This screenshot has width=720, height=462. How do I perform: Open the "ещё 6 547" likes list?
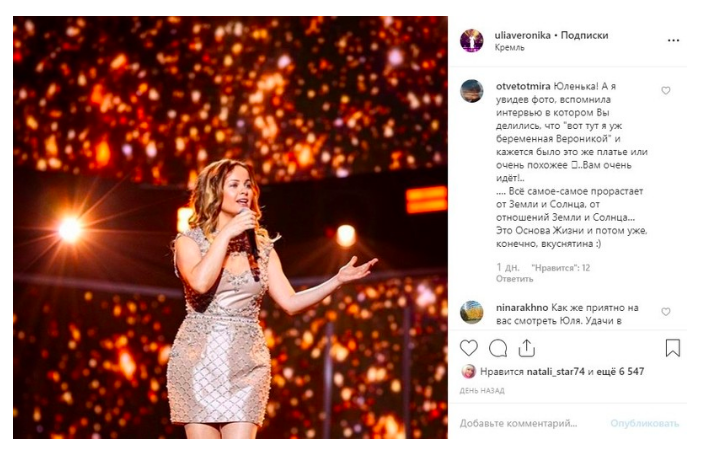tap(622, 372)
